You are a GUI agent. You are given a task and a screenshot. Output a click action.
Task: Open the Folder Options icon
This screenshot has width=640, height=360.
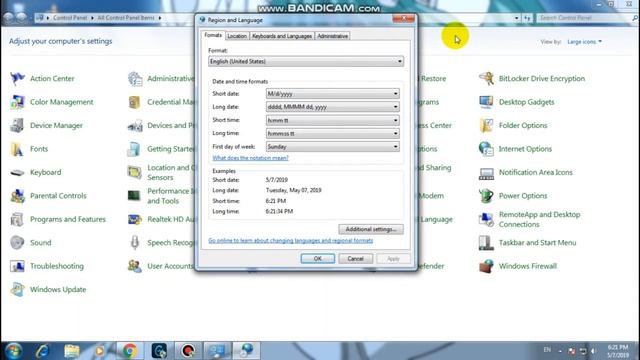click(486, 125)
